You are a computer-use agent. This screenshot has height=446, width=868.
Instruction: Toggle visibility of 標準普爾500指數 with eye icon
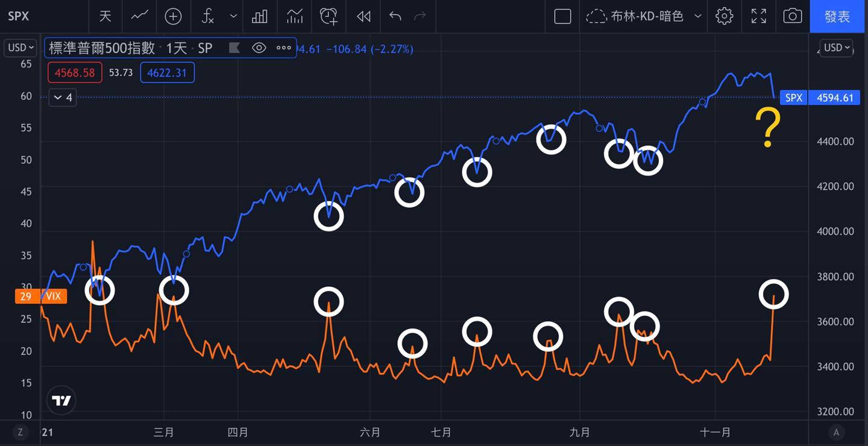[x=259, y=48]
